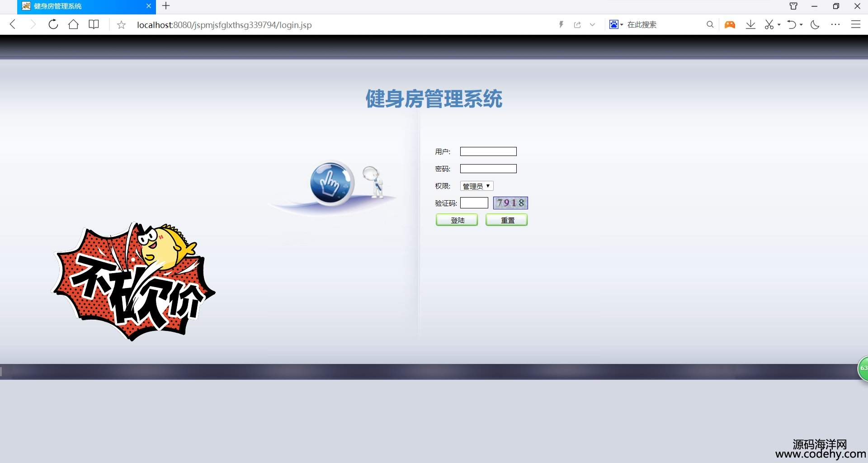Select the 健身房管理系统 browser tab
The width and height of the screenshot is (868, 463).
click(x=86, y=6)
